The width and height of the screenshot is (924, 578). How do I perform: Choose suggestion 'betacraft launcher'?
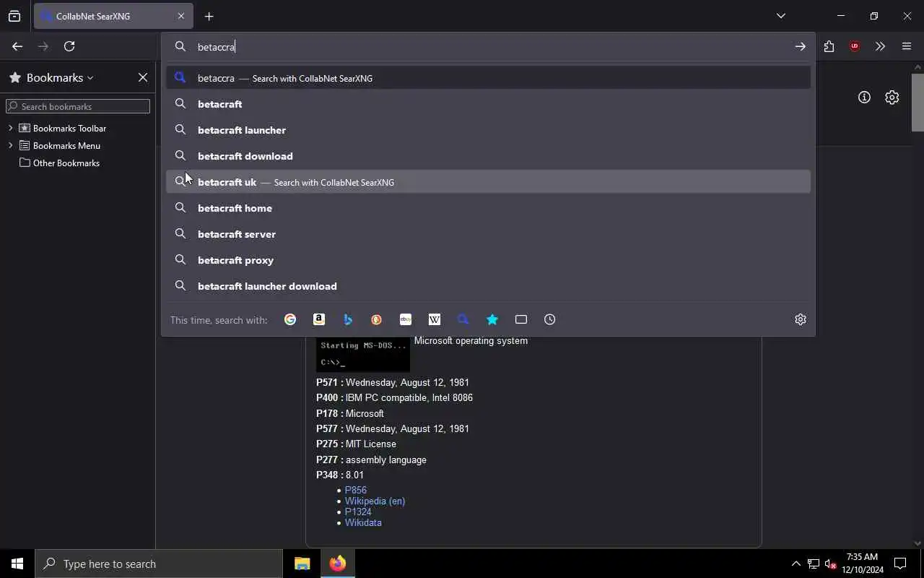(x=488, y=130)
